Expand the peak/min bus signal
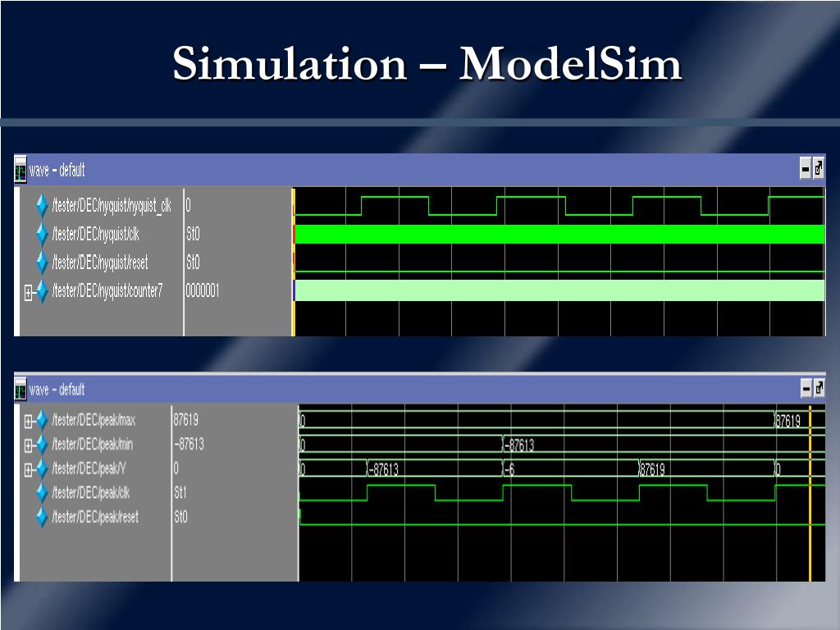The image size is (840, 630). coord(29,445)
